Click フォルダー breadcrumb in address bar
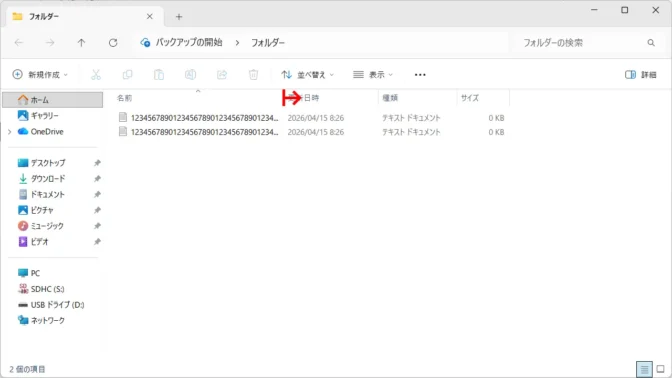This screenshot has height=378, width=672. point(268,42)
